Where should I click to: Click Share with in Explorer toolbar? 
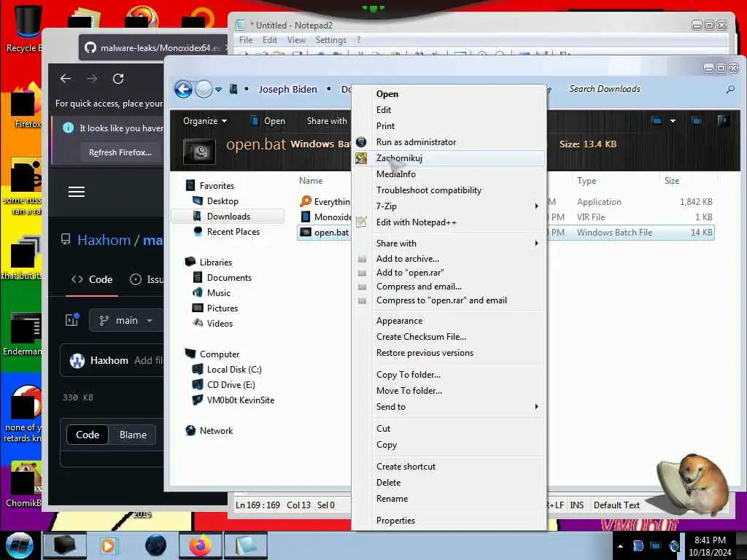pos(327,121)
